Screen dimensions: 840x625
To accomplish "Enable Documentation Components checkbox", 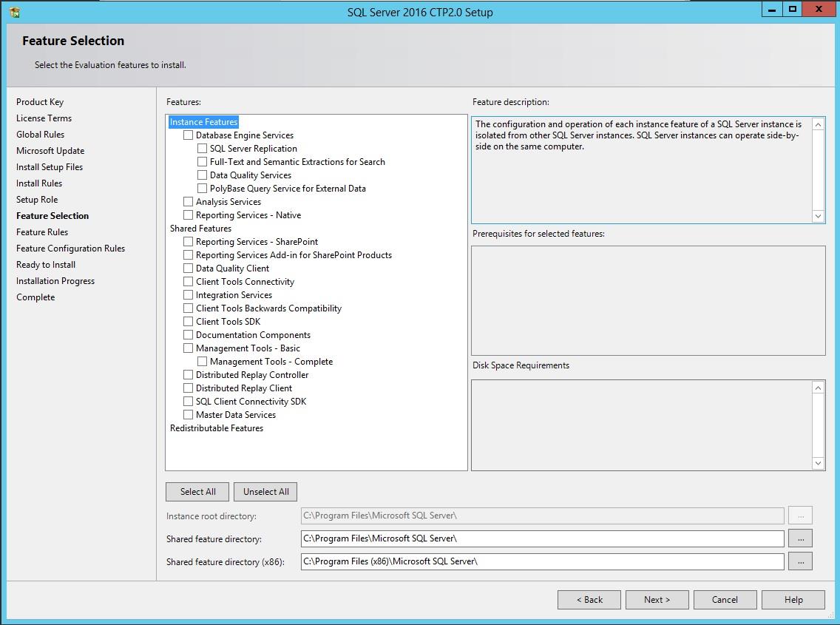I will (x=188, y=335).
